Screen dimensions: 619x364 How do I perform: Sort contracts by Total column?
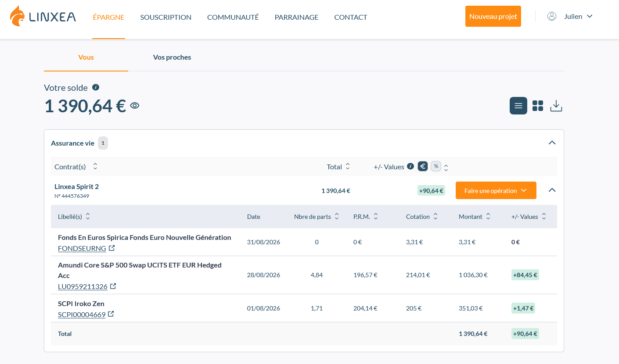(x=348, y=167)
